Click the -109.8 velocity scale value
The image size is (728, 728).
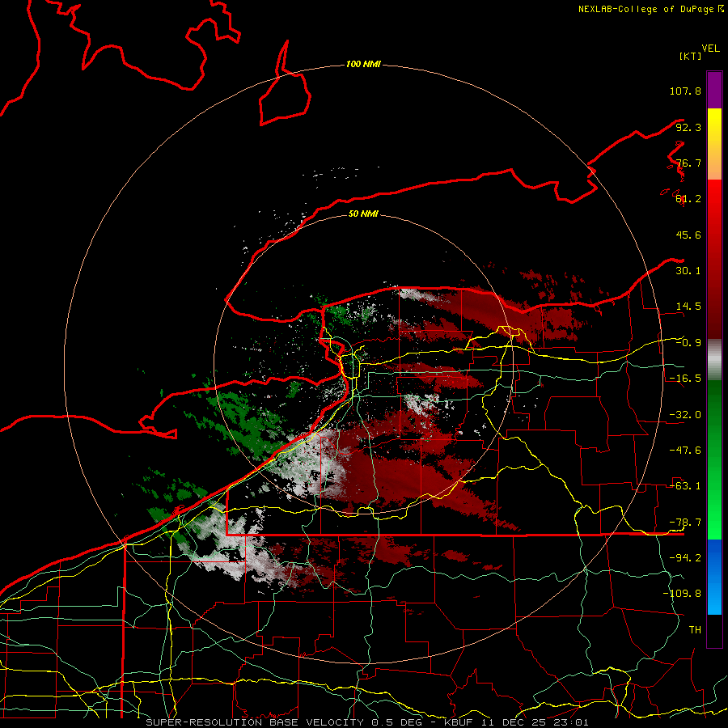[x=682, y=594]
